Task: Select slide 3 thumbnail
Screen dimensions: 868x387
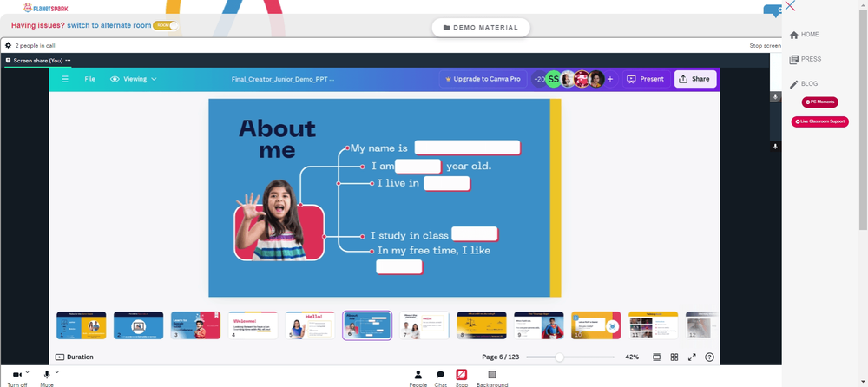Action: (195, 325)
